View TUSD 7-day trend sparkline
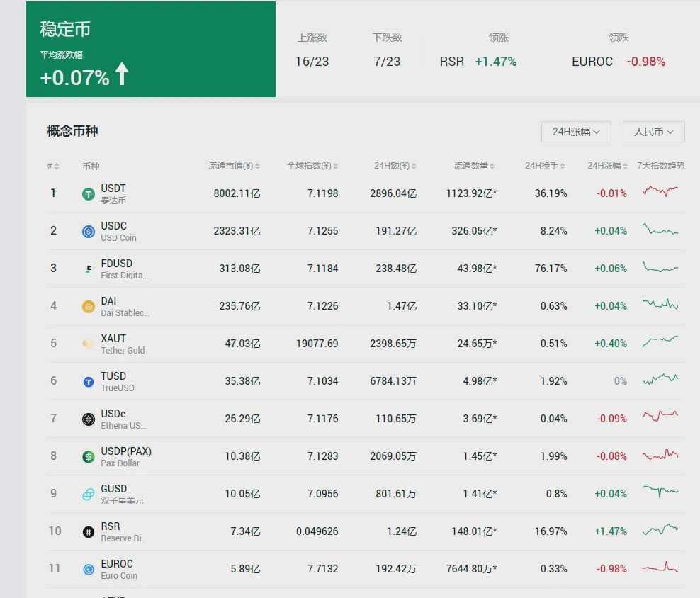This screenshot has width=700, height=598. tap(660, 379)
